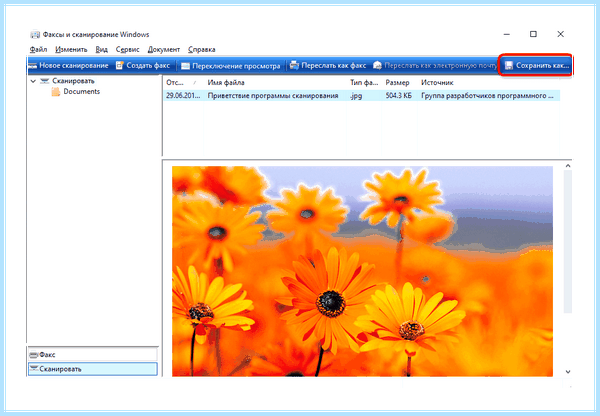600x416 pixels.
Task: Click the Создать факс toolbar icon
Action: [x=120, y=65]
